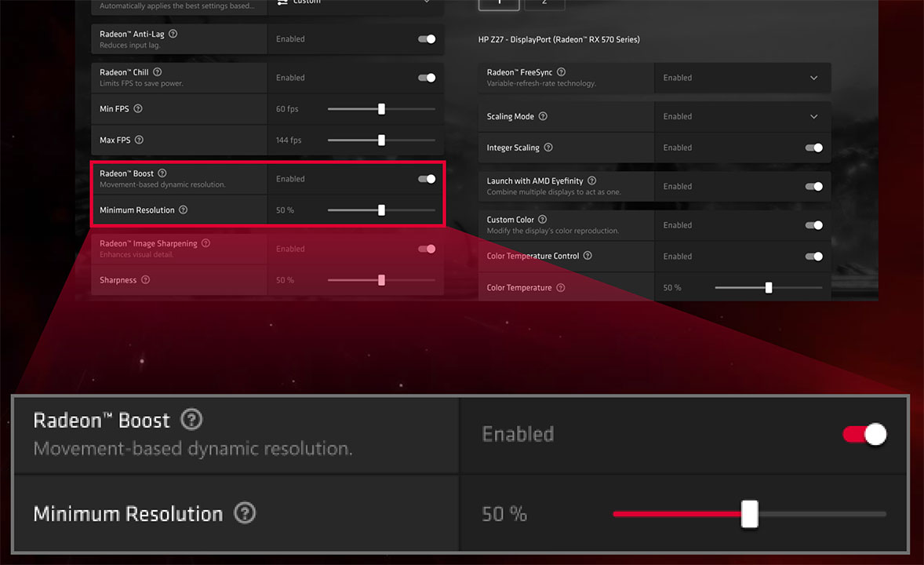This screenshot has height=565, width=924.
Task: Toggle large red Radeon Boost switch in callout
Action: pos(864,435)
